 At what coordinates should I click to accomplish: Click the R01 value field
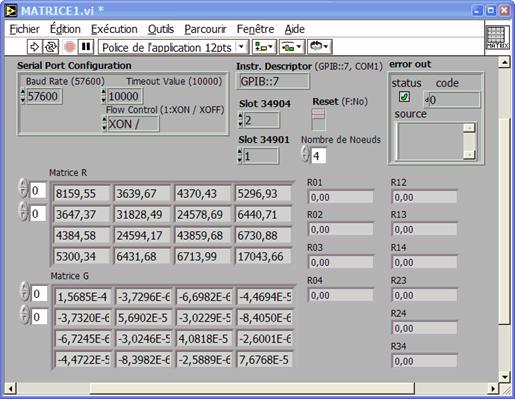click(341, 197)
